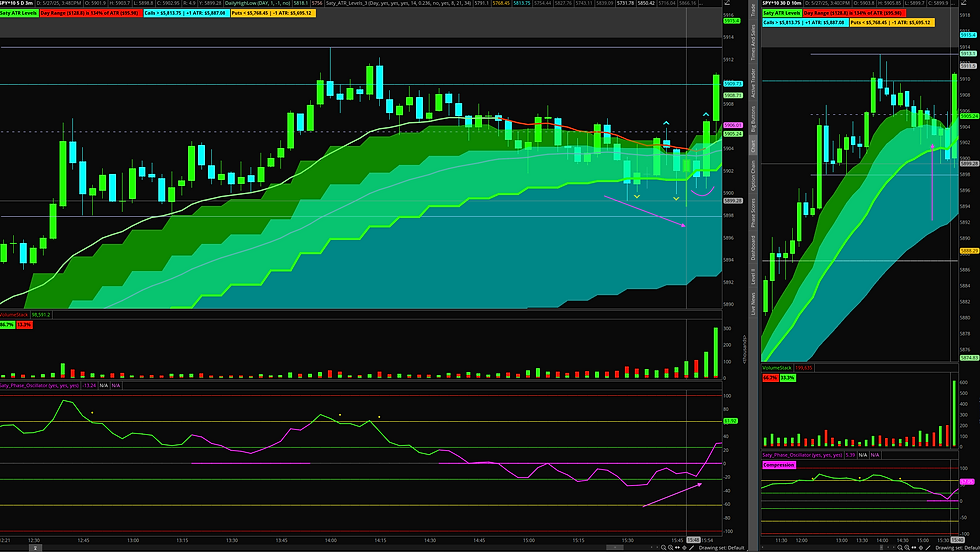This screenshot has width=980, height=552.
Task: Click 57.05 oscillator value bubble, right chart
Action: coord(967,481)
